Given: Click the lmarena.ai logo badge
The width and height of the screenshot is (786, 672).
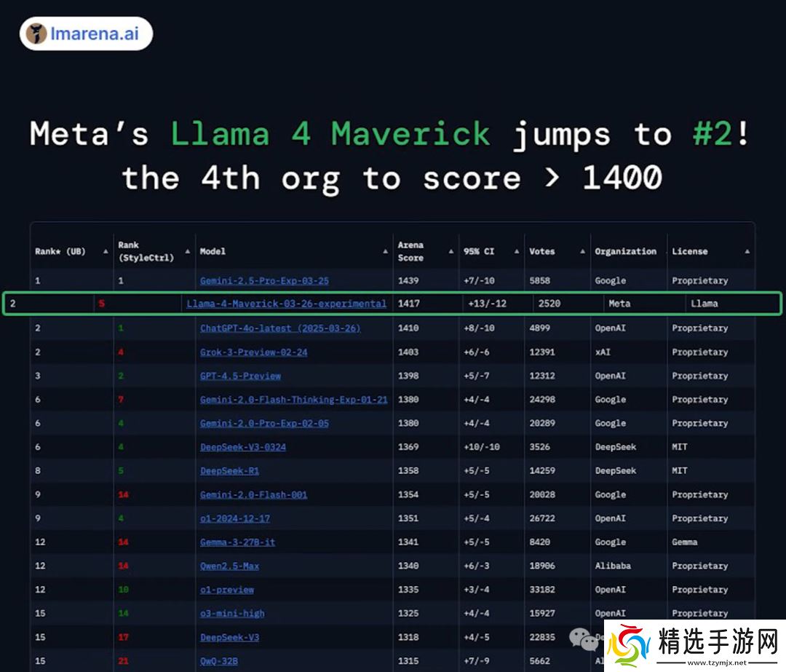Looking at the screenshot, I should (x=86, y=33).
